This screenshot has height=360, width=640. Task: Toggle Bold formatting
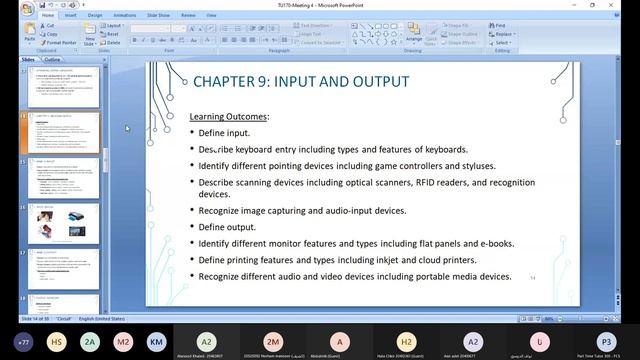[x=134, y=40]
